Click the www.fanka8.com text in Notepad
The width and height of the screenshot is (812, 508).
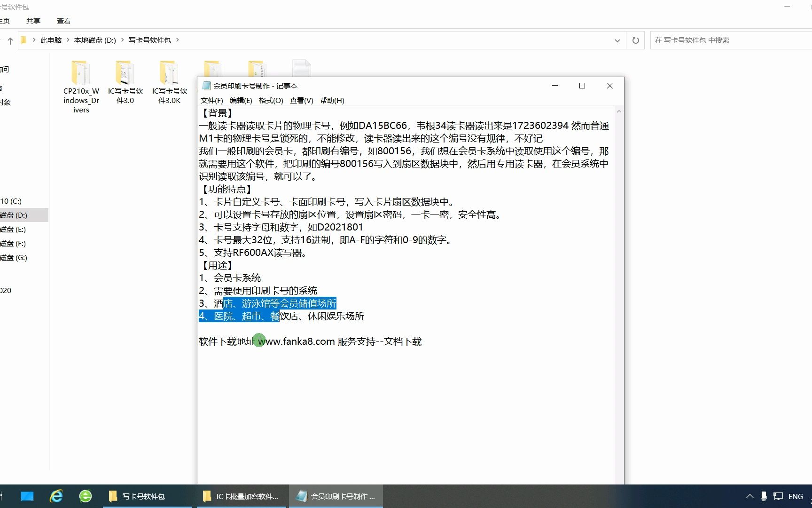296,341
